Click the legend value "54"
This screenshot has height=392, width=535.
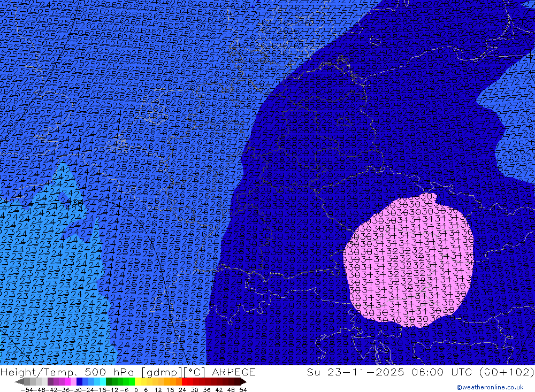[x=243, y=390]
